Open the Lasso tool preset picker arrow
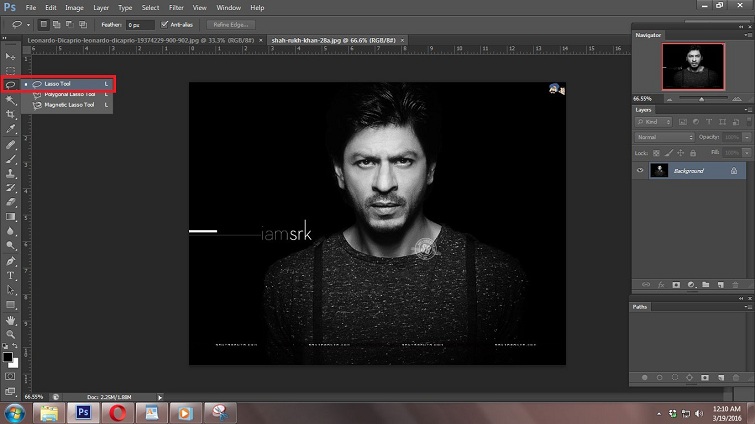 point(27,24)
